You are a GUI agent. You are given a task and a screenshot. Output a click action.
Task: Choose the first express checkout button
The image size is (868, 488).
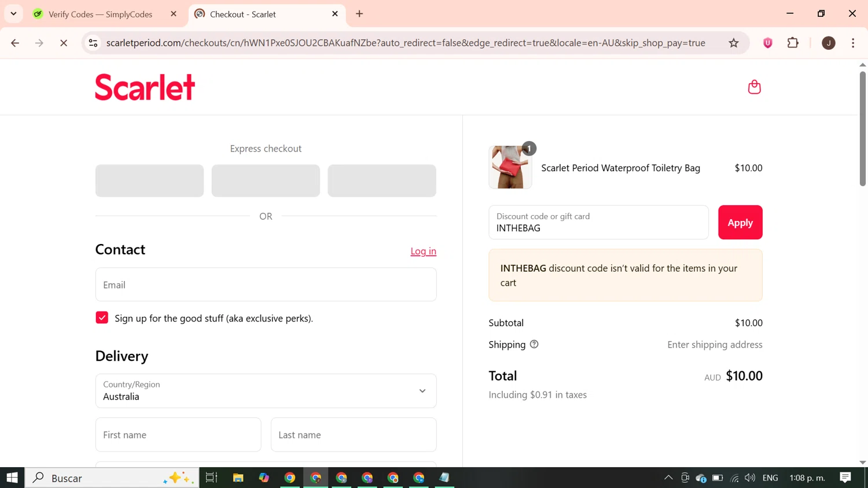point(149,180)
